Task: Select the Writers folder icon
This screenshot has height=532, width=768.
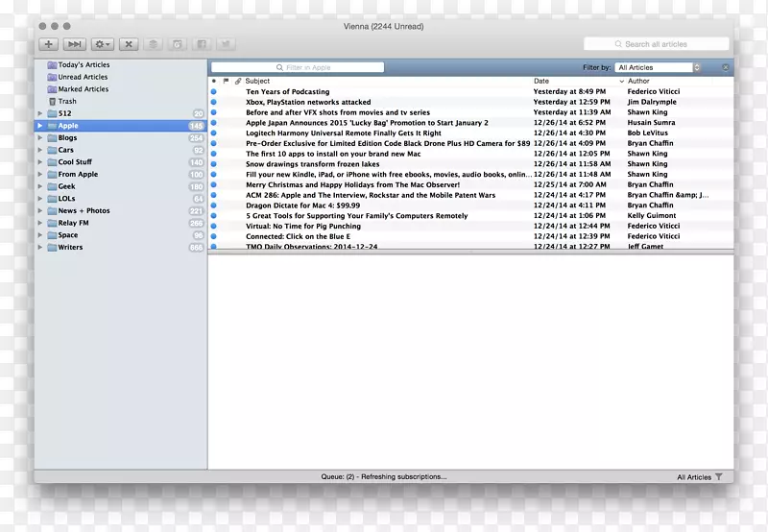Action: pyautogui.click(x=52, y=248)
